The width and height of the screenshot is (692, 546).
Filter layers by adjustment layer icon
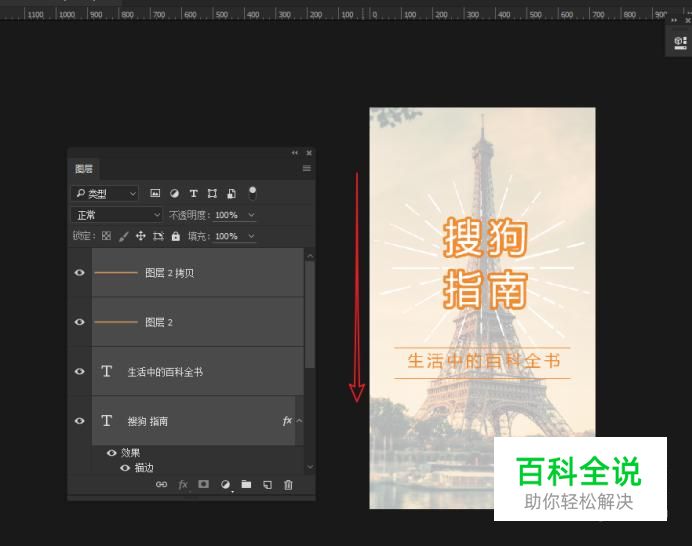[174, 193]
